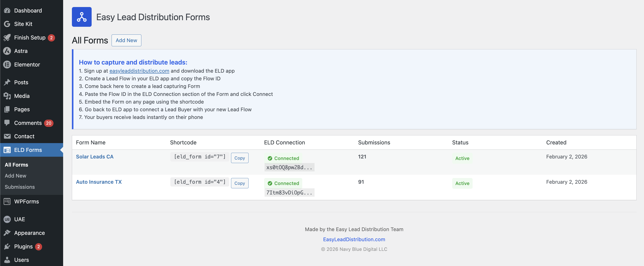This screenshot has width=644, height=266.
Task: Click the Active status badge for Solar Leads CA
Action: [x=462, y=158]
